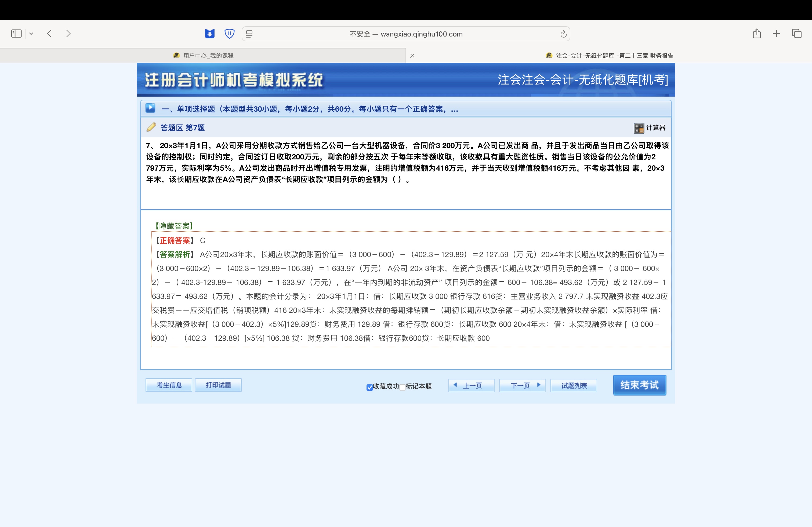Viewport: 812px width, 527px height.
Task: Go to previous question with 上一页
Action: point(472,386)
